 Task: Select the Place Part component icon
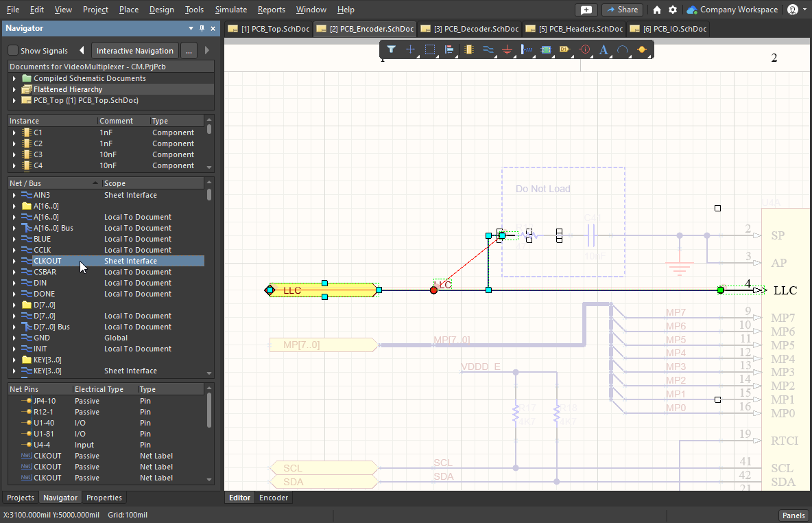coord(469,49)
